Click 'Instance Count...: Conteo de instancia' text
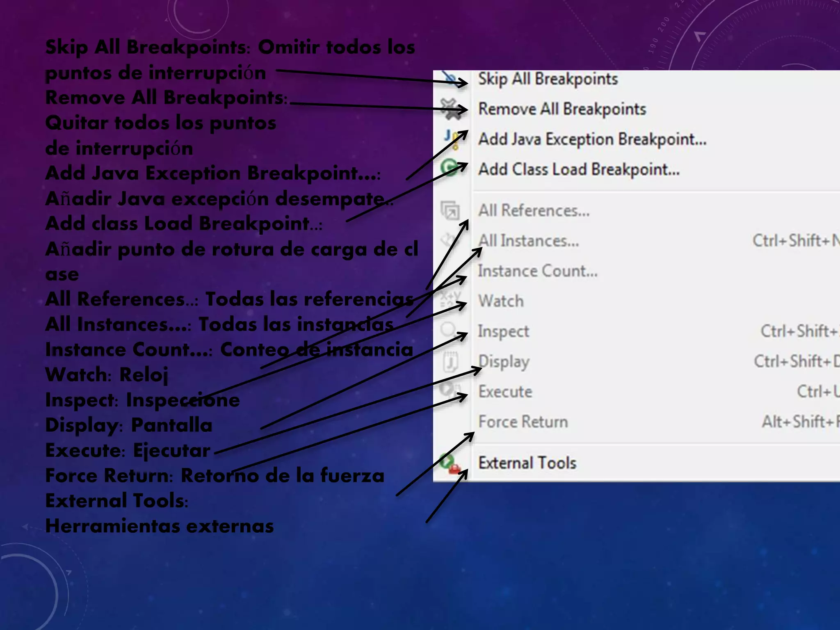Screen dimensions: 840x630 [x=229, y=349]
